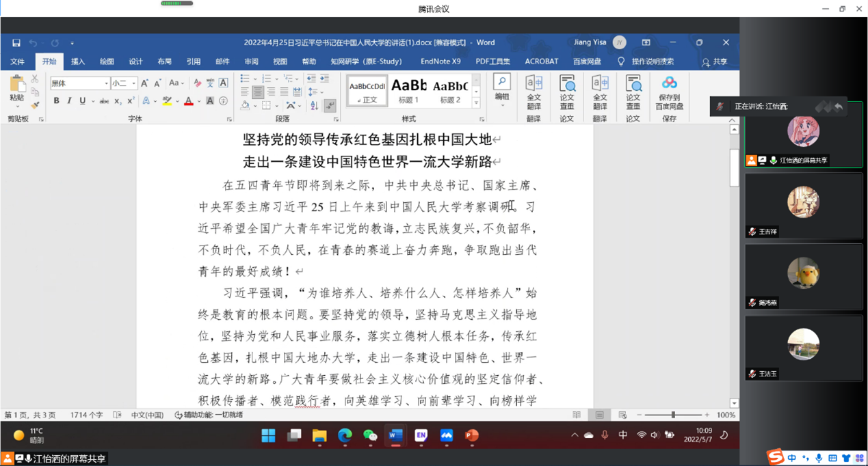Toggle strikethrough formatting
The image size is (868, 466).
tap(104, 101)
